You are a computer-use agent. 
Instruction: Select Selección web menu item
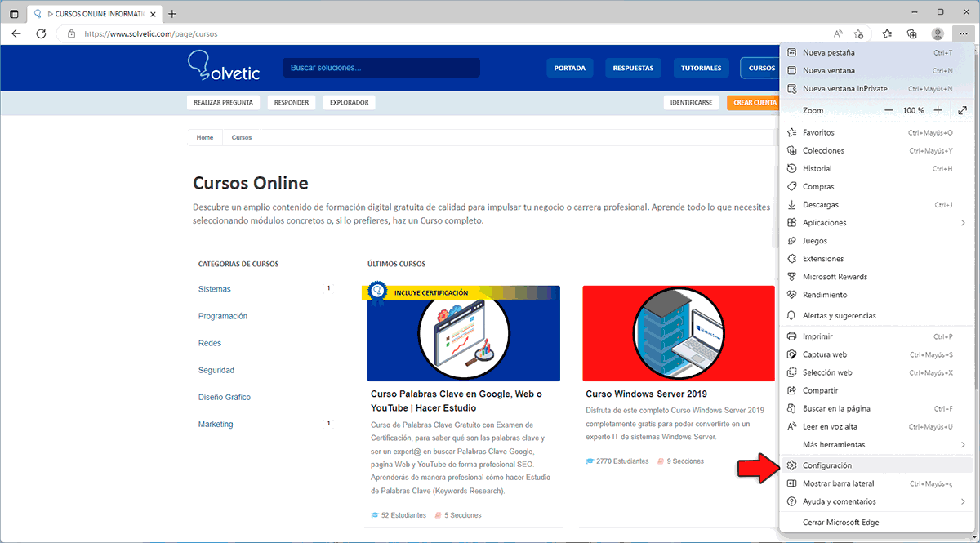coord(876,372)
